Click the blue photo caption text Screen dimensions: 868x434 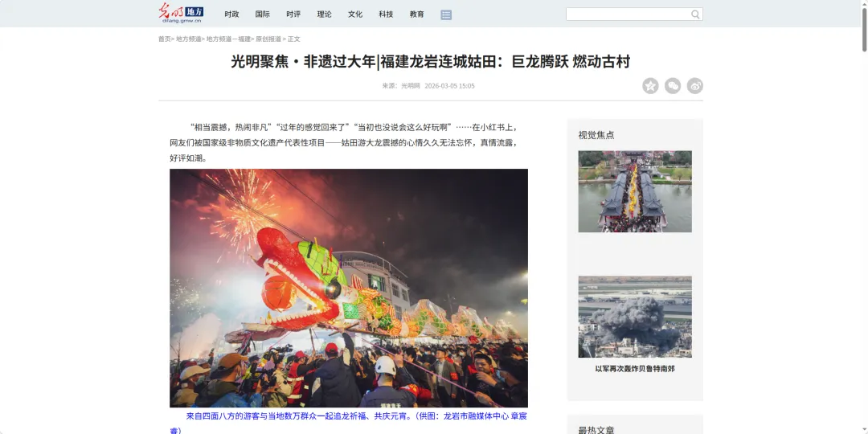(349, 423)
